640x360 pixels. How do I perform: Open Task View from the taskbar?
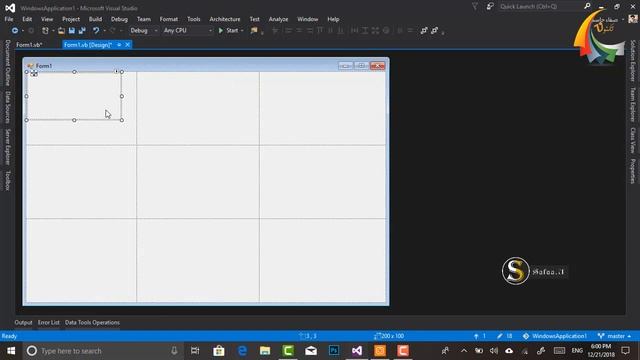(195, 351)
